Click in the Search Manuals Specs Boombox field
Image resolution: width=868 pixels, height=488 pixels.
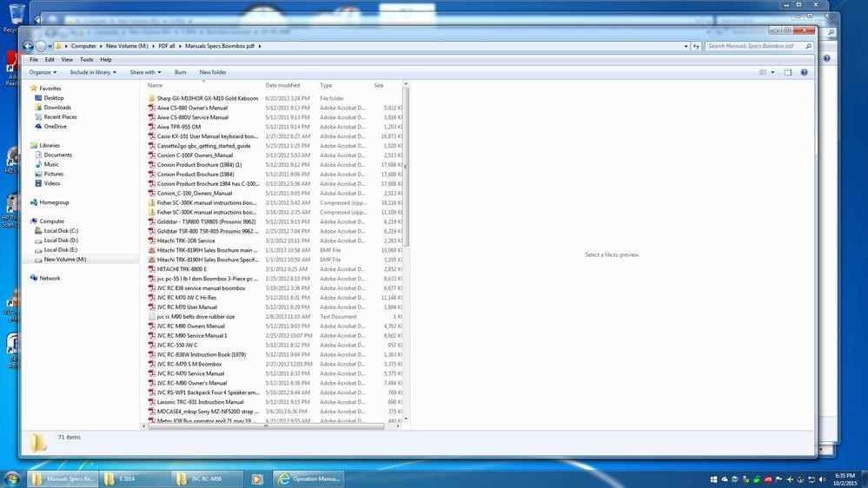click(754, 47)
